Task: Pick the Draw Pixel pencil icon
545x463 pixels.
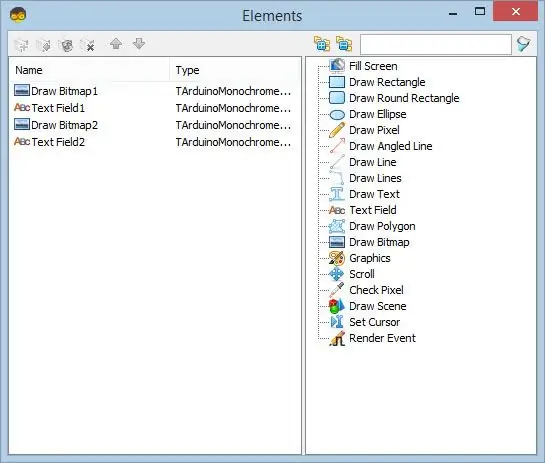Action: 337,130
